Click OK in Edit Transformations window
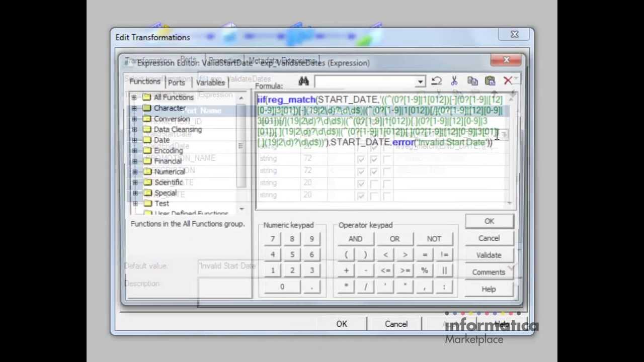 pos(342,324)
